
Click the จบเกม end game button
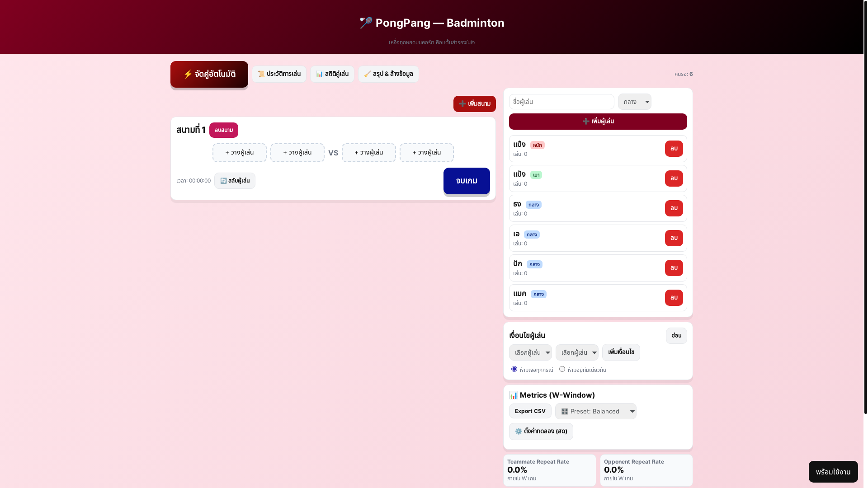click(467, 181)
